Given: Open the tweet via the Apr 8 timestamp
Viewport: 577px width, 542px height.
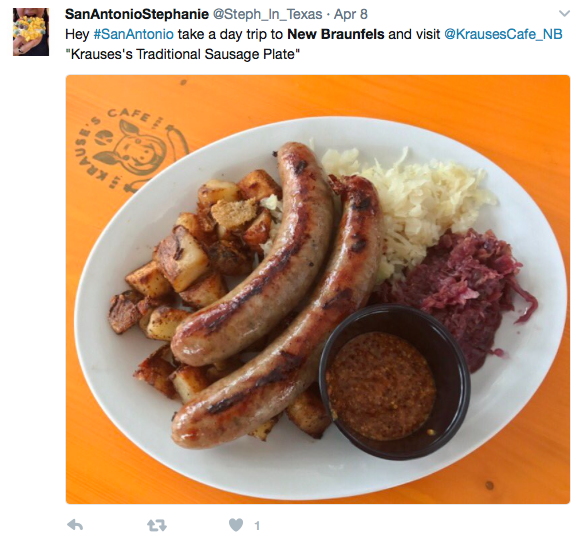Looking at the screenshot, I should click(x=350, y=14).
